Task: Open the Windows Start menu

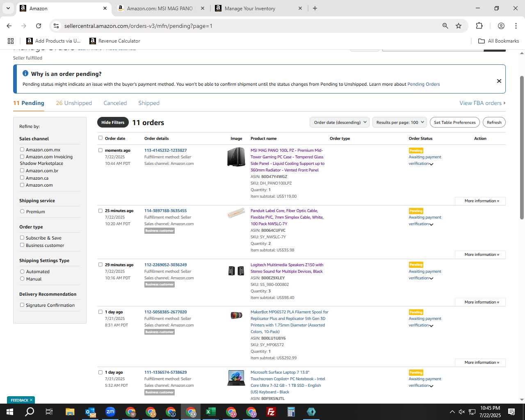Action: point(10,412)
